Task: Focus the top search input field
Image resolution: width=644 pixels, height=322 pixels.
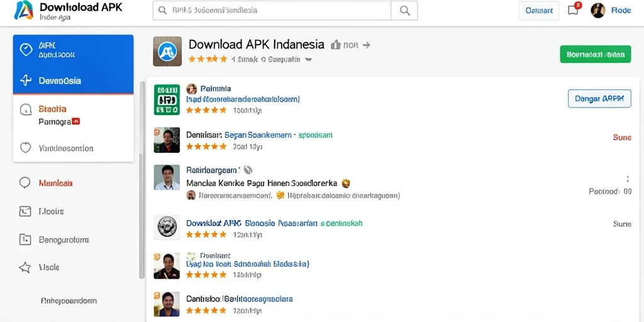Action: [272, 11]
